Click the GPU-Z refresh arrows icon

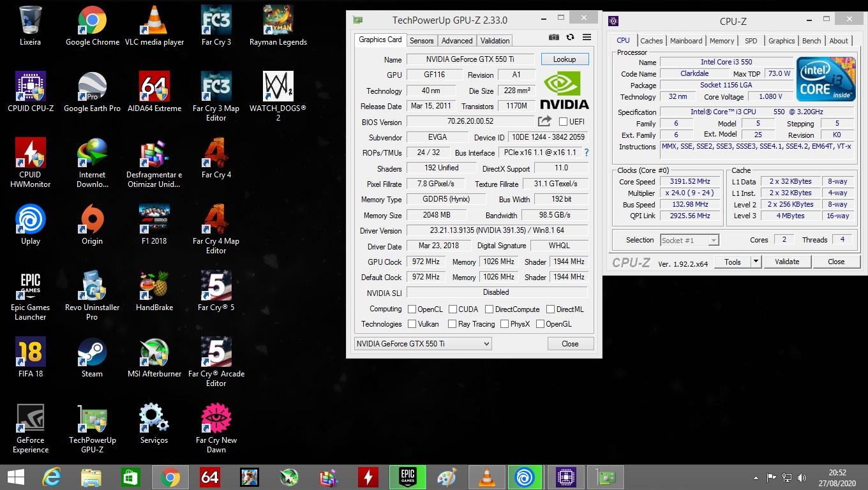point(570,38)
